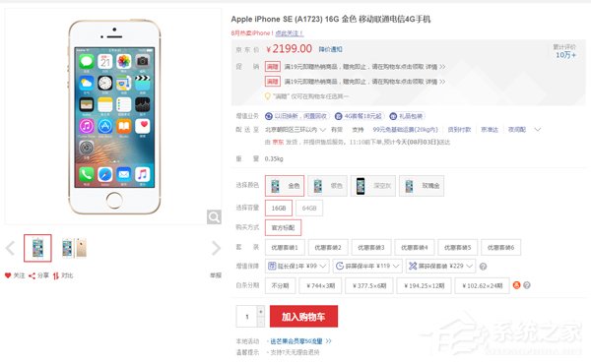
Task: Click the red 加入购物车 add-to-cart button
Action: 303,316
